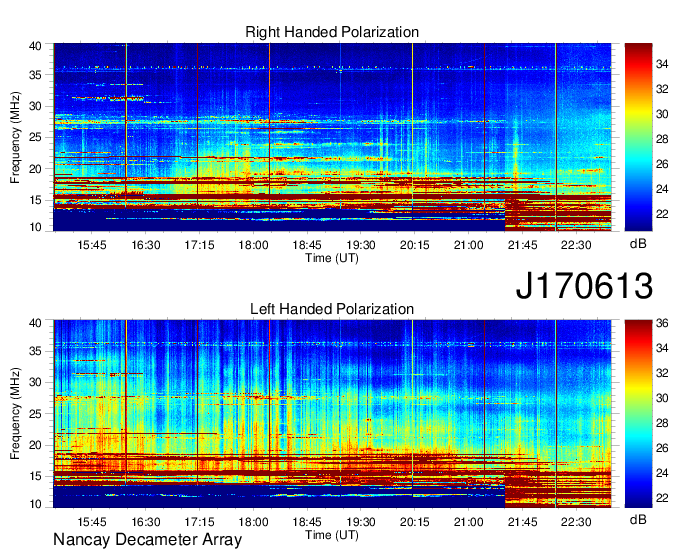Select 10 MHz tick on left-handed frequency axis

36,504
